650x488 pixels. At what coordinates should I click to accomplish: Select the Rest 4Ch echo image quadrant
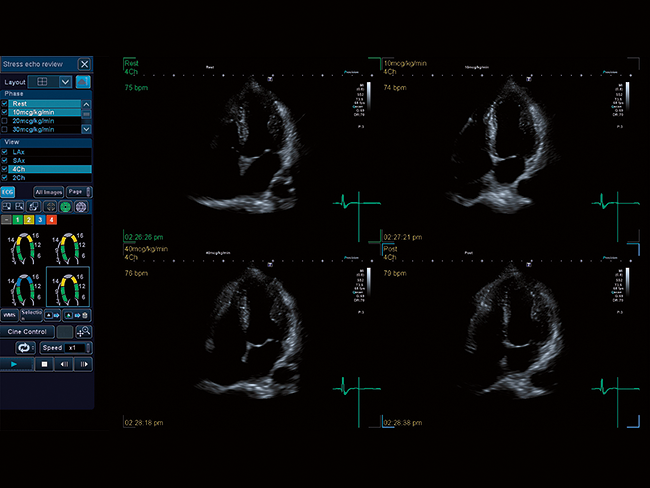(252, 150)
